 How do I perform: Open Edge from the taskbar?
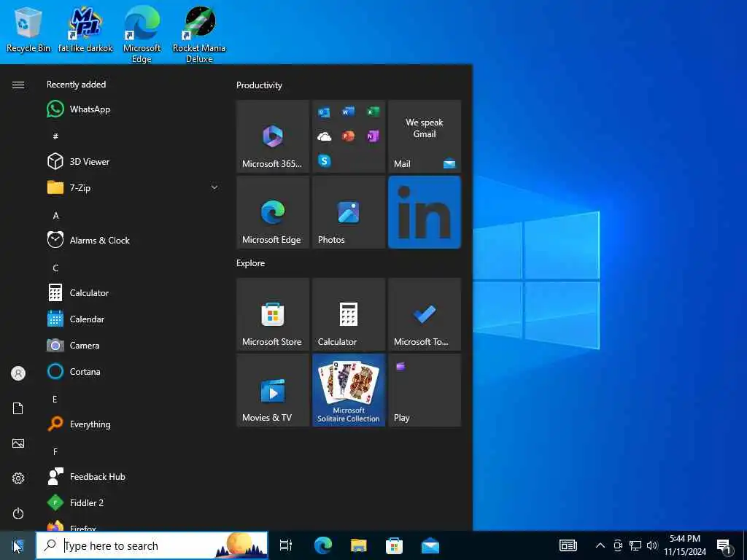(x=323, y=545)
